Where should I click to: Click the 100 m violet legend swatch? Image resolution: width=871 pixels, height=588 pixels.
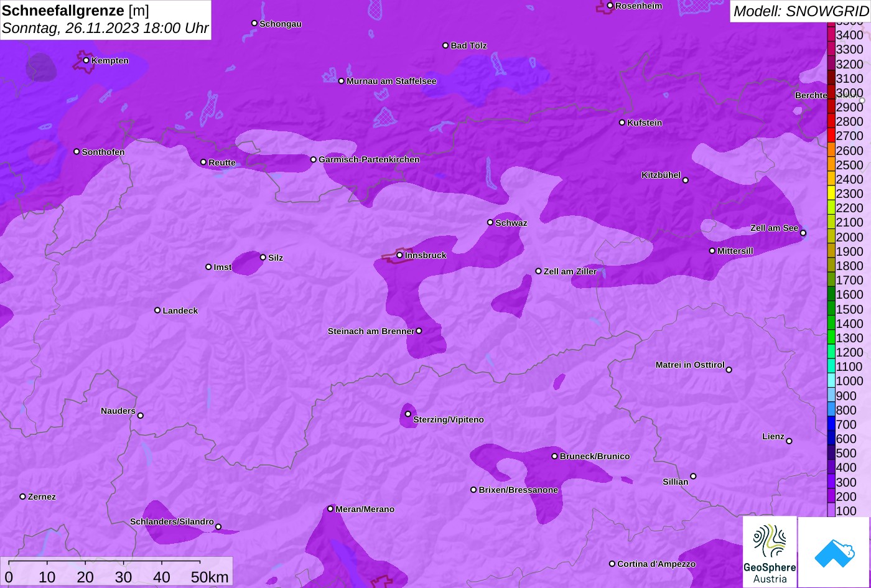coord(831,510)
